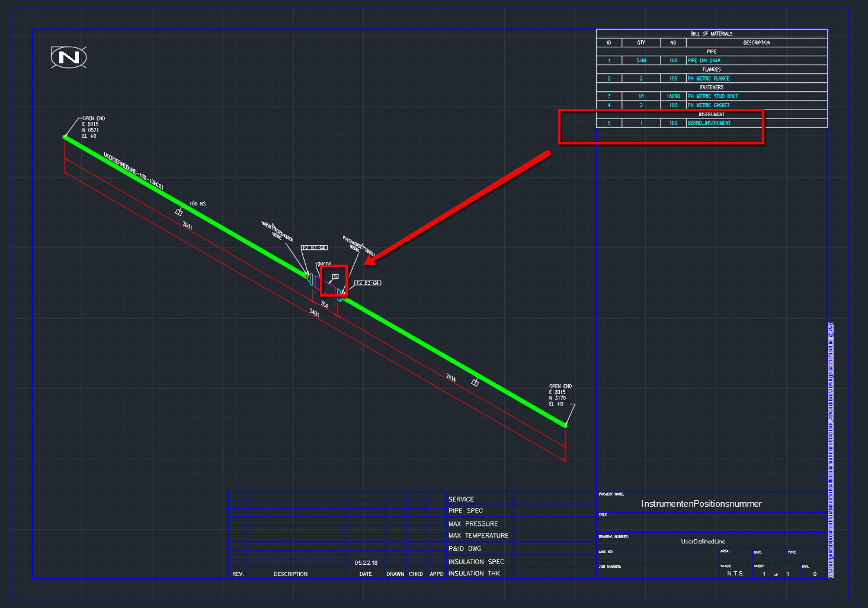This screenshot has width=868, height=608.
Task: Click the "F2 B3 G4" tag right of the instrument
Action: coord(368,283)
